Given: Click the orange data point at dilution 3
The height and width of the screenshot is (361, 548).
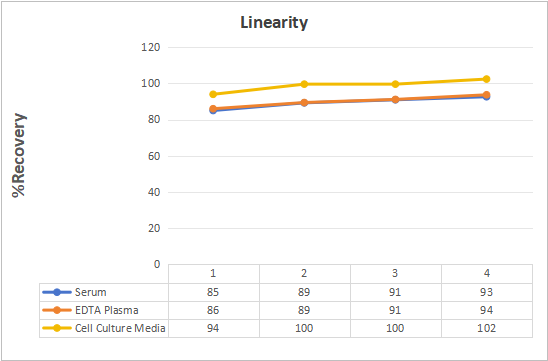Looking at the screenshot, I should [x=395, y=100].
